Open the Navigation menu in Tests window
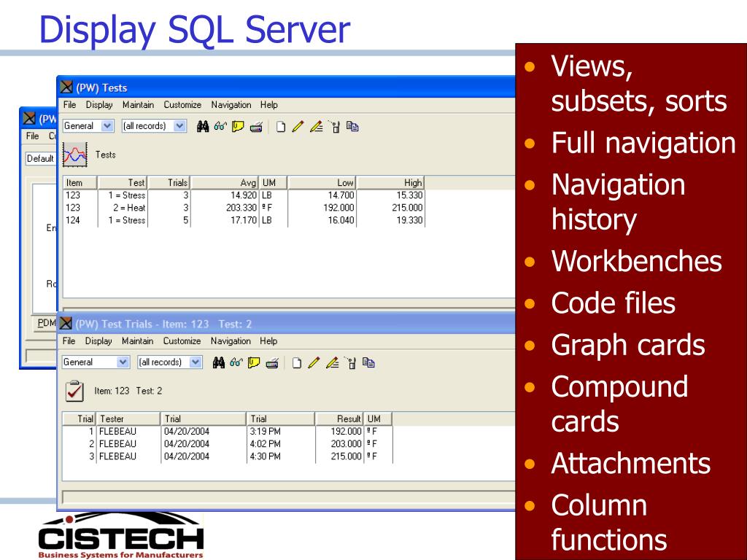The image size is (747, 560). (231, 104)
